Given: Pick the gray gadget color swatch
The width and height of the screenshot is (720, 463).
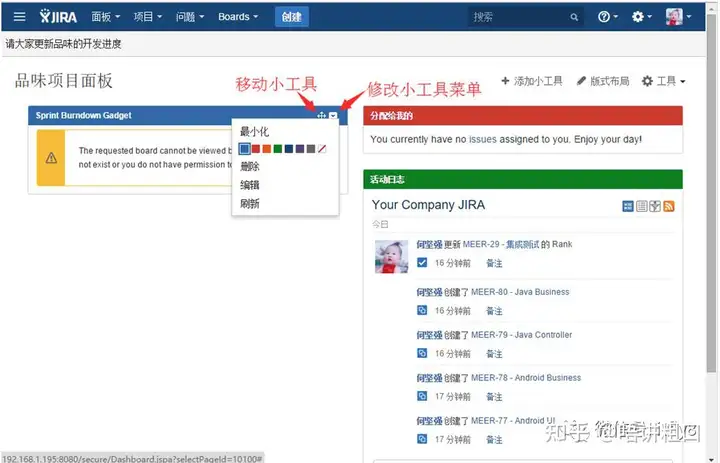Looking at the screenshot, I should (x=311, y=149).
